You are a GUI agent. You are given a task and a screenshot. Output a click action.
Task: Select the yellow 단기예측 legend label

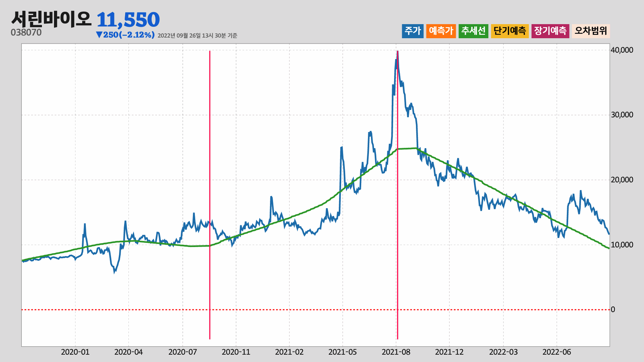click(x=510, y=31)
